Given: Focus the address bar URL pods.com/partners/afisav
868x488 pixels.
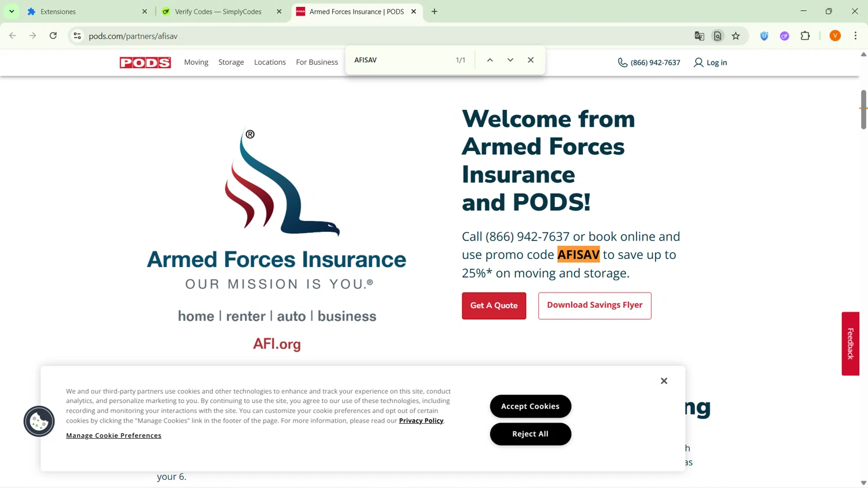Looking at the screenshot, I should click(x=133, y=36).
